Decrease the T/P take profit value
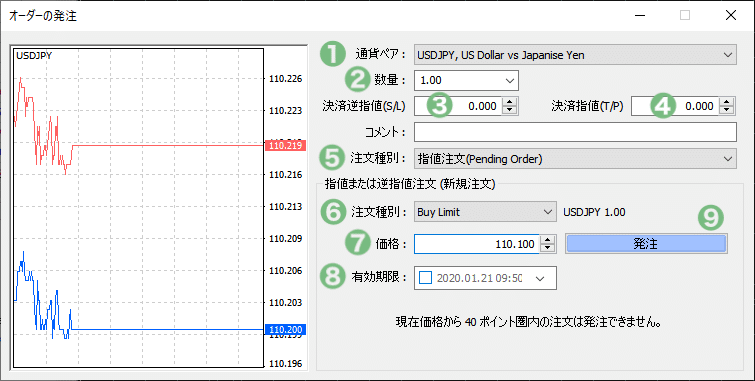Image resolution: width=755 pixels, height=381 pixels. pyautogui.click(x=727, y=111)
